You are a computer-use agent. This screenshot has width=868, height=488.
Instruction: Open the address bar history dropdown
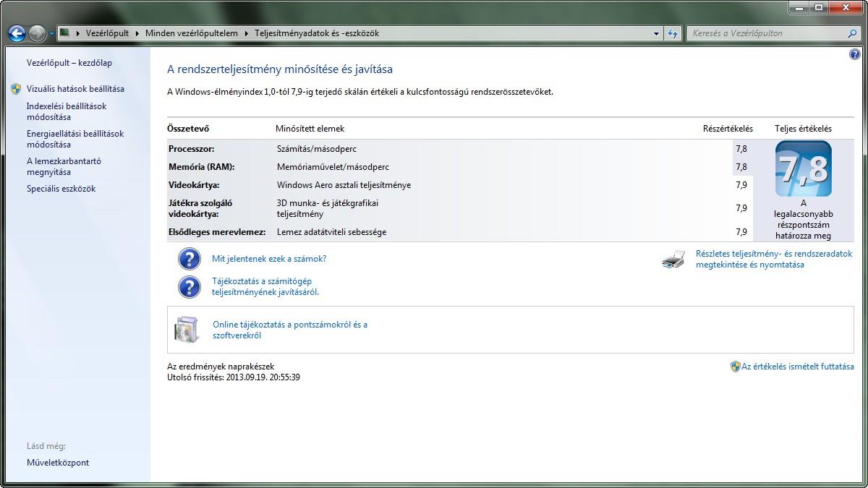coord(656,33)
